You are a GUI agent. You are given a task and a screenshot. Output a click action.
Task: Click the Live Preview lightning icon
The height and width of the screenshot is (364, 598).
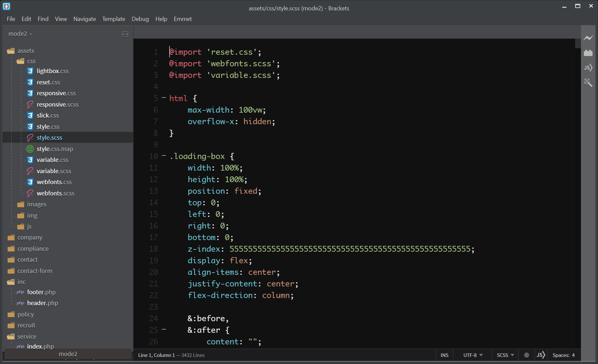click(x=588, y=38)
